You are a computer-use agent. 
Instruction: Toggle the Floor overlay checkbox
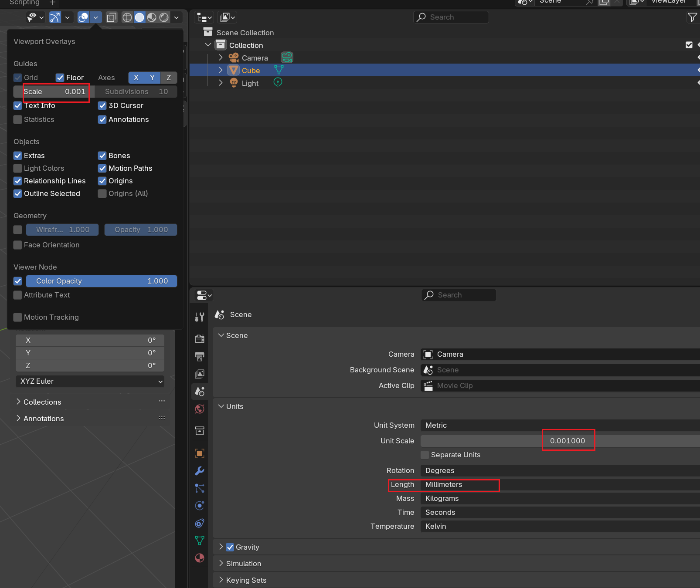click(60, 78)
